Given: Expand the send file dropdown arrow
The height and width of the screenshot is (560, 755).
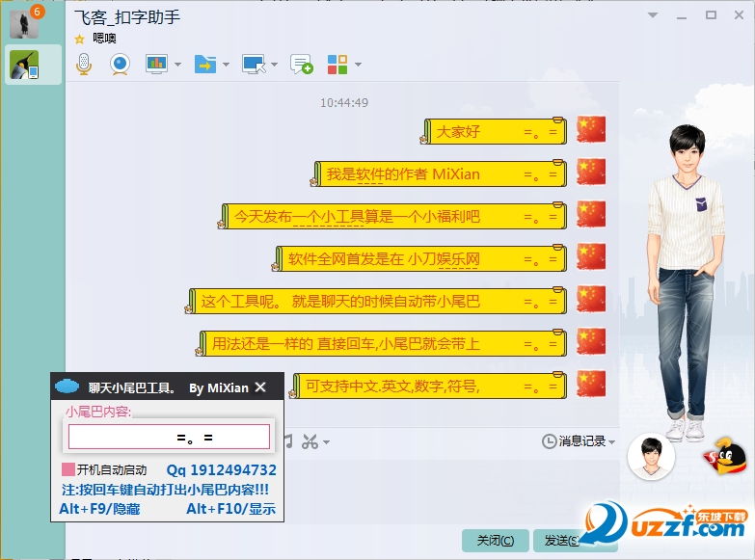Looking at the screenshot, I should click(226, 64).
